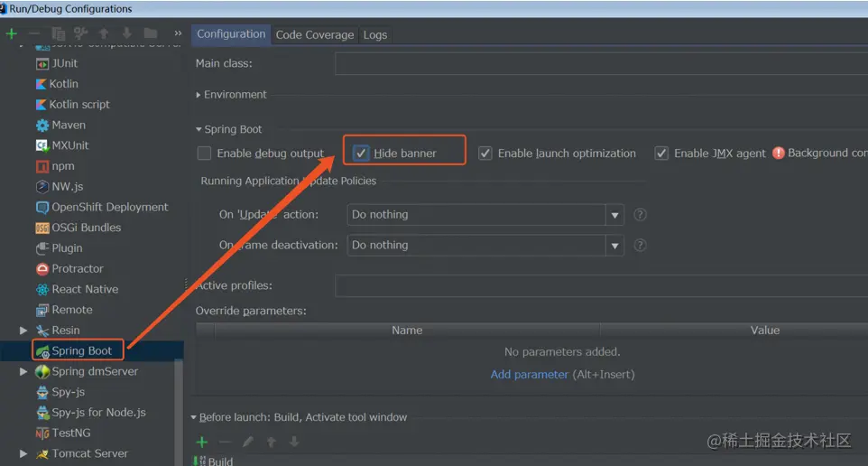Click the green Add New Configuration plus icon
This screenshot has width=868, height=466.
11,33
